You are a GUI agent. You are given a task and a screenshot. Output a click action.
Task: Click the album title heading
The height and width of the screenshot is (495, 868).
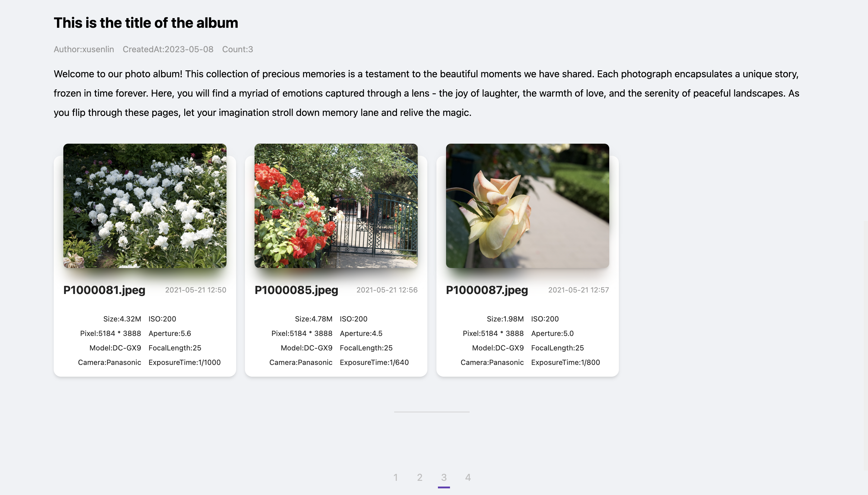146,23
